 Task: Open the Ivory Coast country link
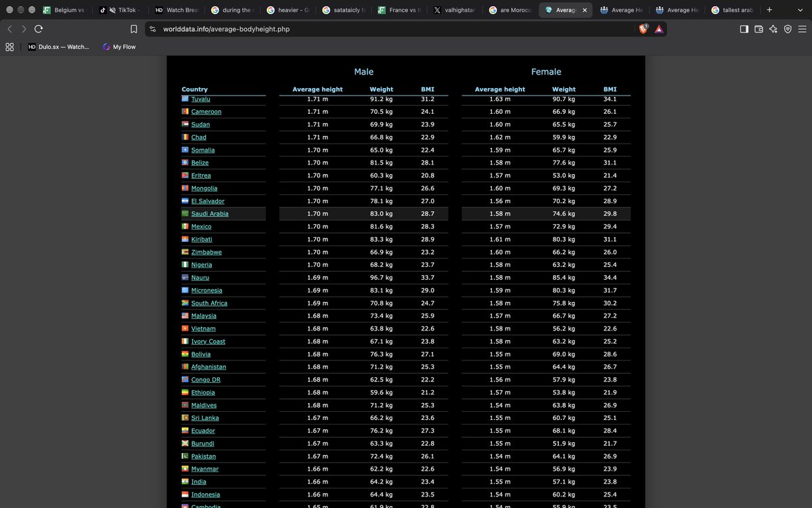point(208,342)
